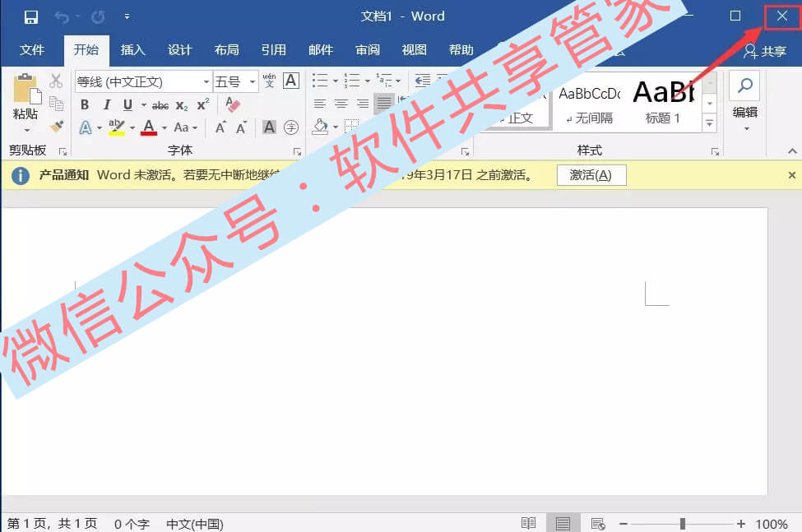
Task: Apply a numbered list
Action: [352, 81]
